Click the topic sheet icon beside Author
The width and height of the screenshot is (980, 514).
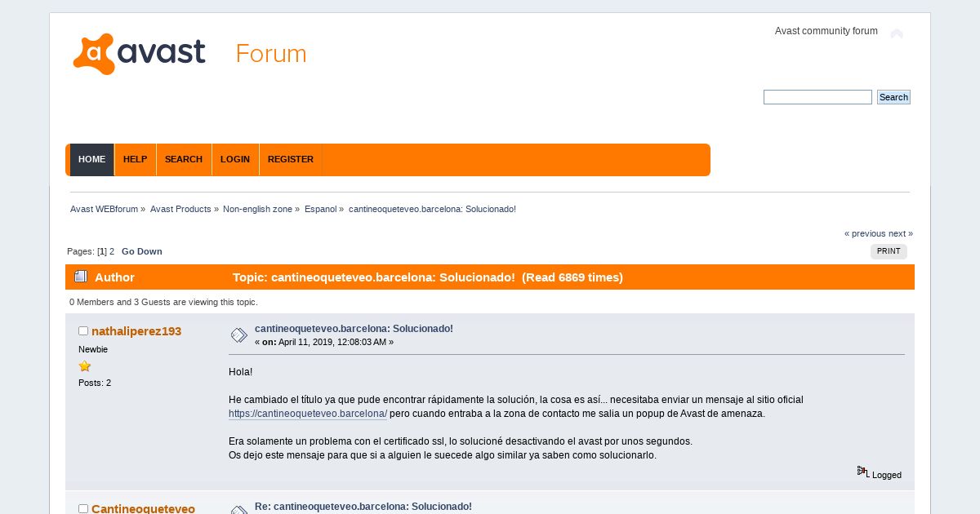coord(80,277)
